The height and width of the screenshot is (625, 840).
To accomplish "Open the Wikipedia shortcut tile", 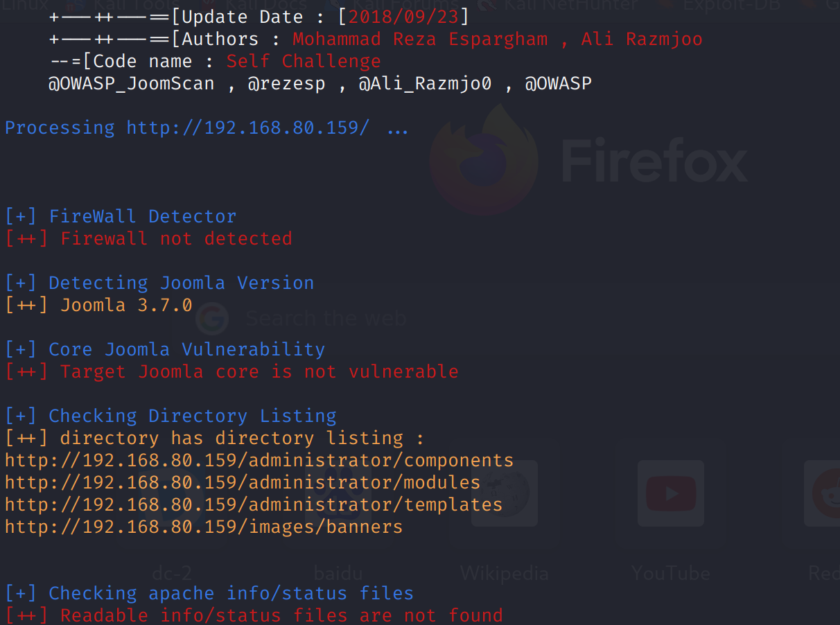I will 504,495.
